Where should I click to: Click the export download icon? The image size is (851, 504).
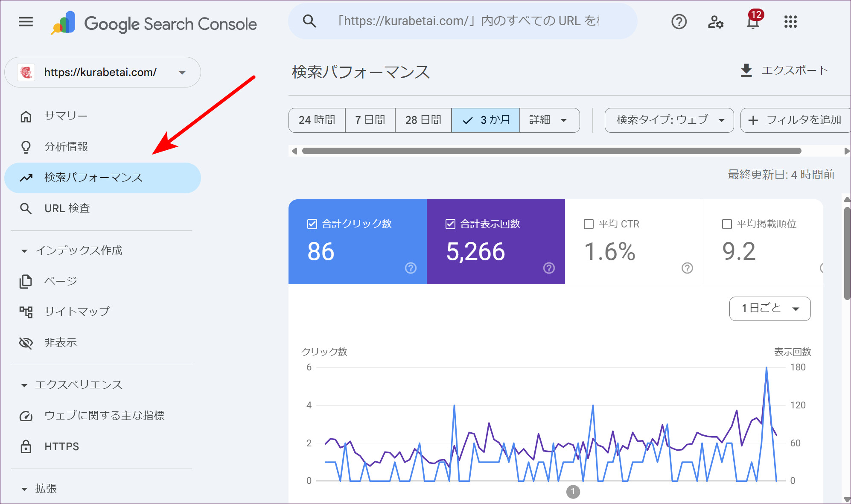[x=746, y=70]
